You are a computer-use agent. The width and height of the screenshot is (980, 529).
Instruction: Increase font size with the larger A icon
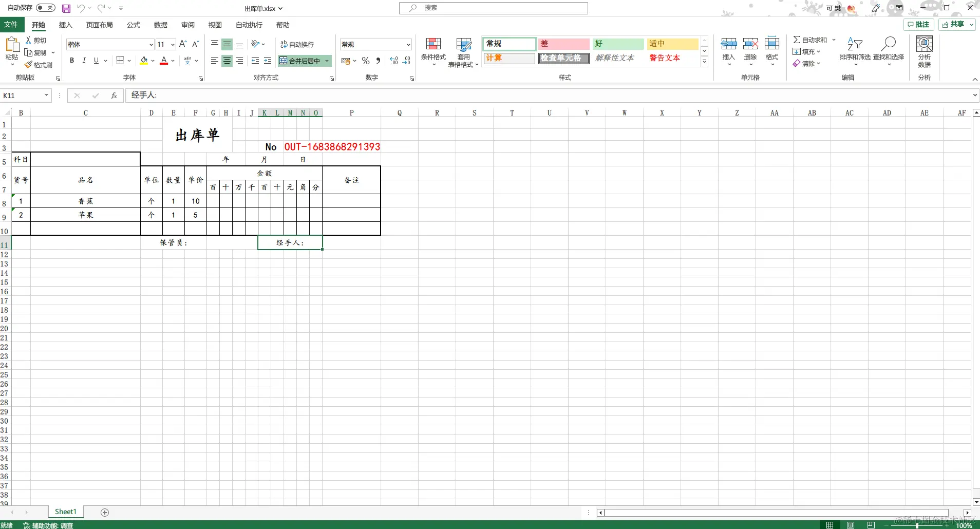(x=183, y=44)
